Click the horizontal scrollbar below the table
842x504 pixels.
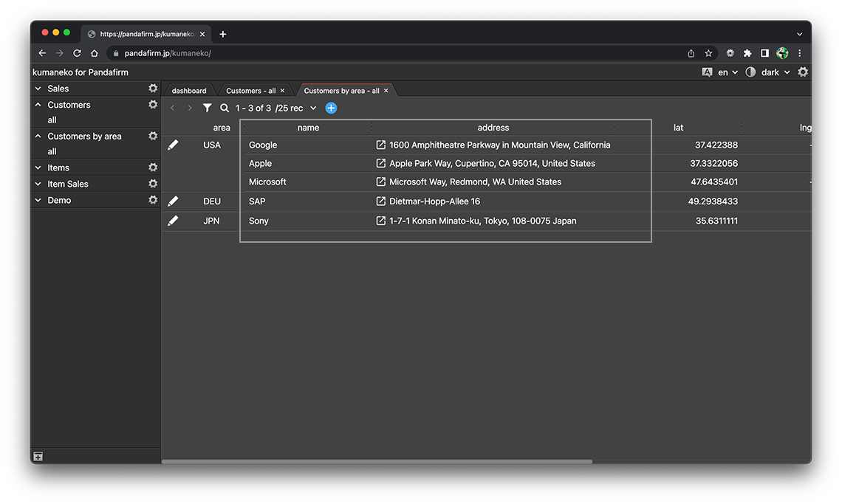[x=377, y=462]
